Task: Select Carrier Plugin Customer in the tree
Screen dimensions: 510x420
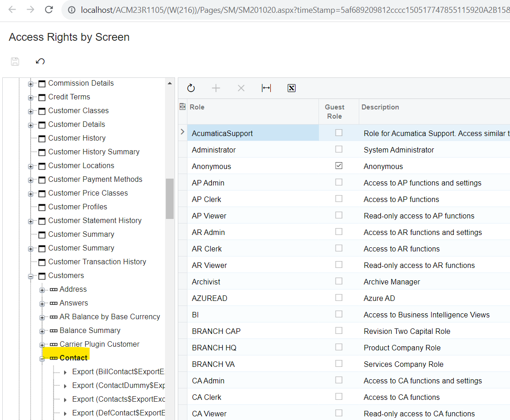Action: [99, 344]
